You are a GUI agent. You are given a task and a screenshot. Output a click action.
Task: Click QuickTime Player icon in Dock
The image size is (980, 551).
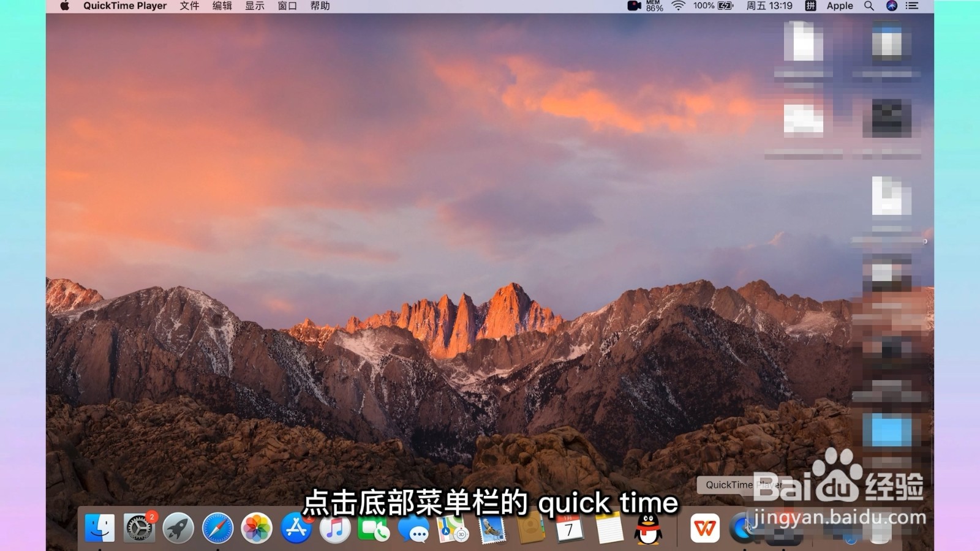coord(744,528)
